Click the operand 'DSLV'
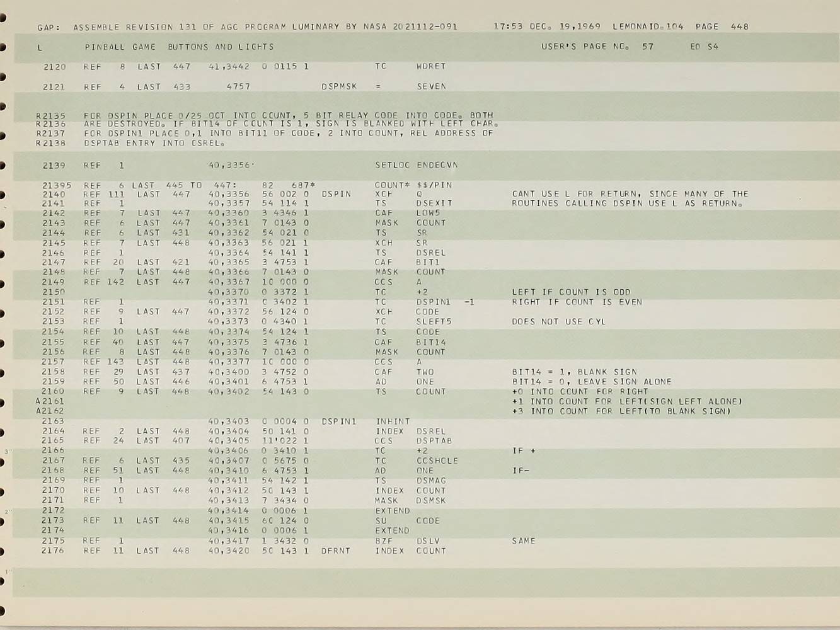Image resolution: width=840 pixels, height=630 pixels. (428, 541)
